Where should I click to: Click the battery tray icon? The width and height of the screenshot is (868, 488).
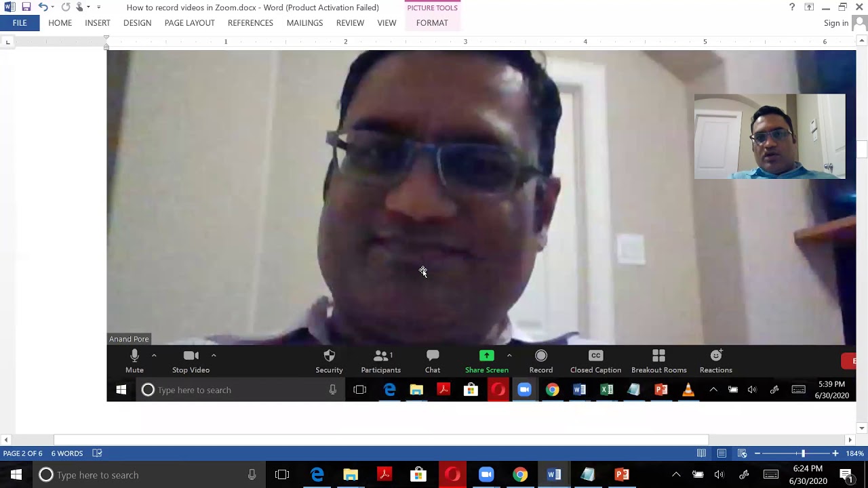pyautogui.click(x=698, y=474)
